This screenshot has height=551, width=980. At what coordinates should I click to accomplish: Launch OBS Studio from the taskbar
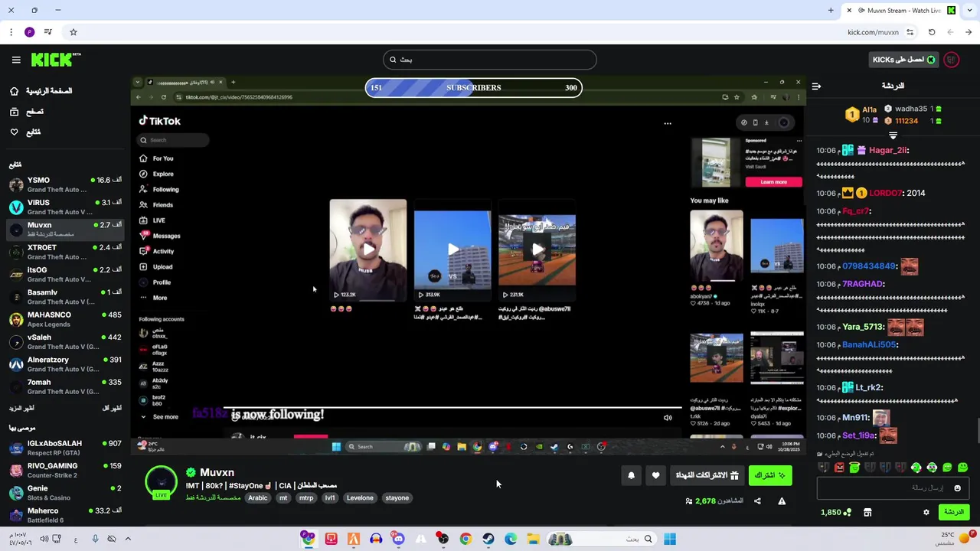443,539
